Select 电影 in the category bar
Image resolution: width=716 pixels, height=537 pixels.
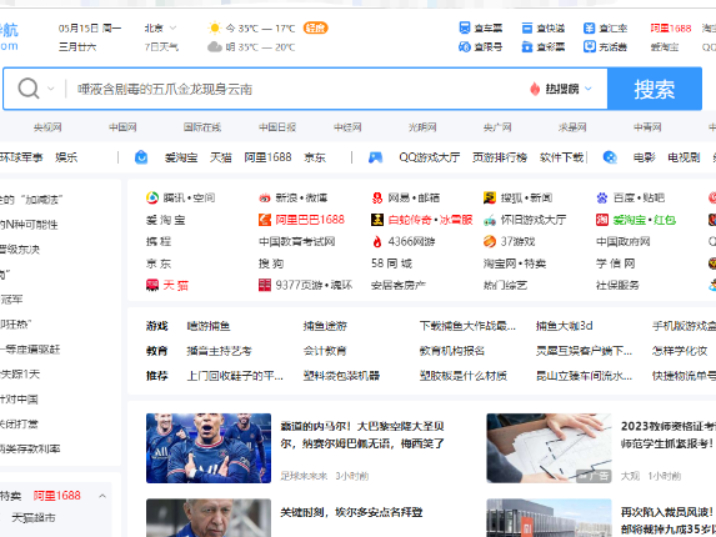(x=644, y=158)
